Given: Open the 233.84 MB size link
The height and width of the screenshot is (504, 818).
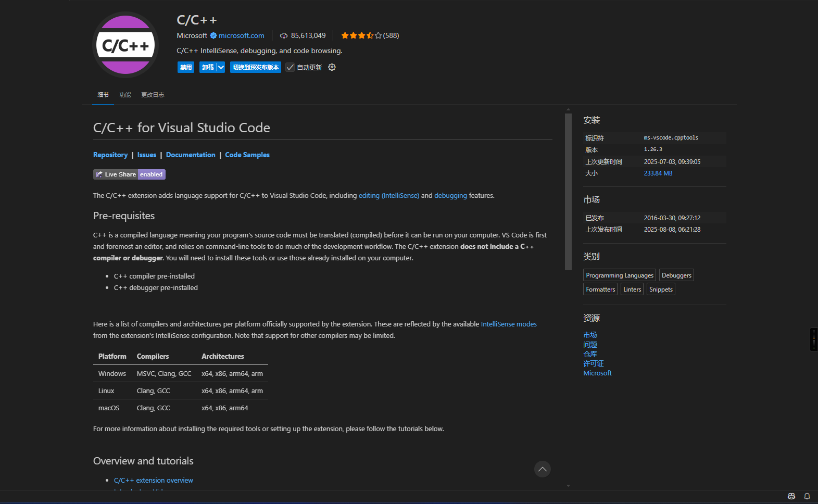Looking at the screenshot, I should [658, 173].
